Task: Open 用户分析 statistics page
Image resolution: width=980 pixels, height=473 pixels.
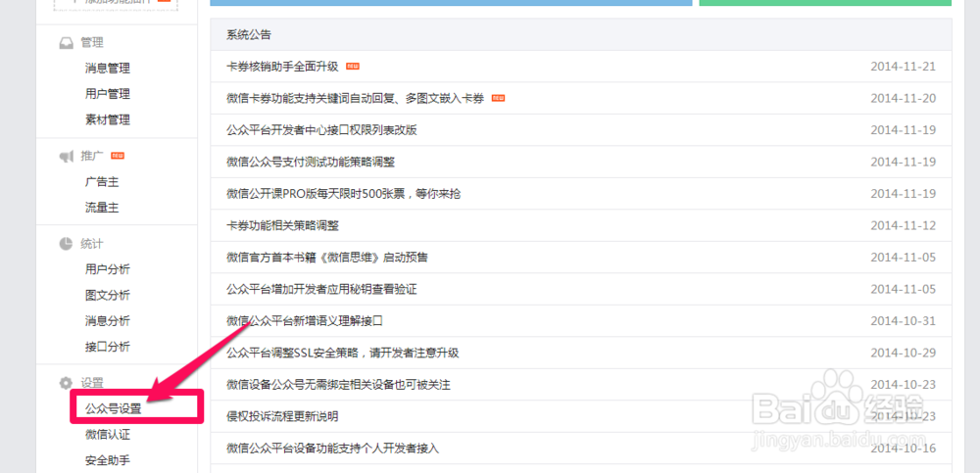Action: click(x=108, y=269)
